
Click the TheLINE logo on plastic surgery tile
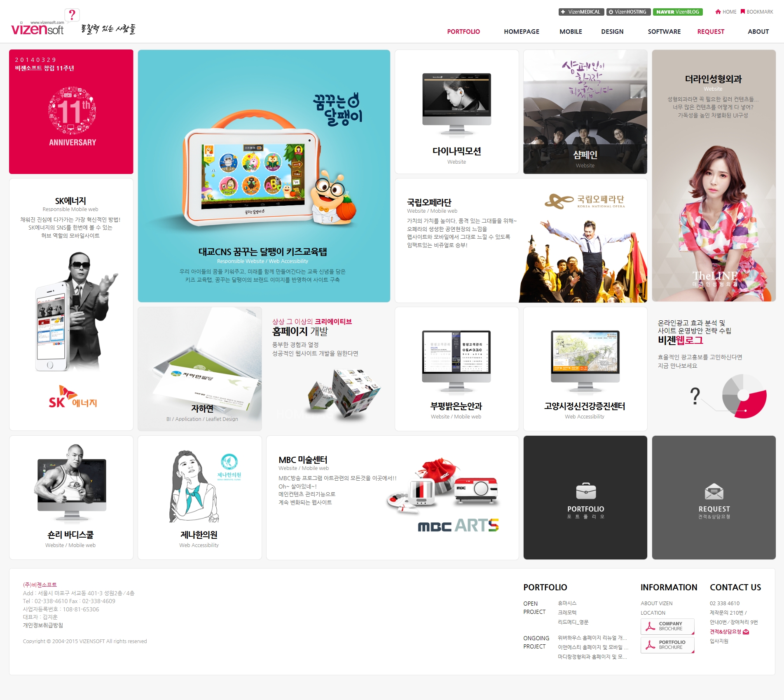pyautogui.click(x=715, y=279)
